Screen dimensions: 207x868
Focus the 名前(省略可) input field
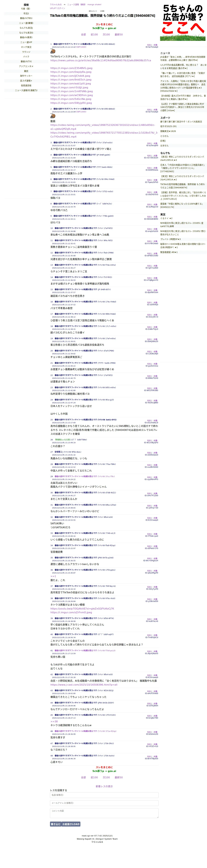(x=104, y=795)
